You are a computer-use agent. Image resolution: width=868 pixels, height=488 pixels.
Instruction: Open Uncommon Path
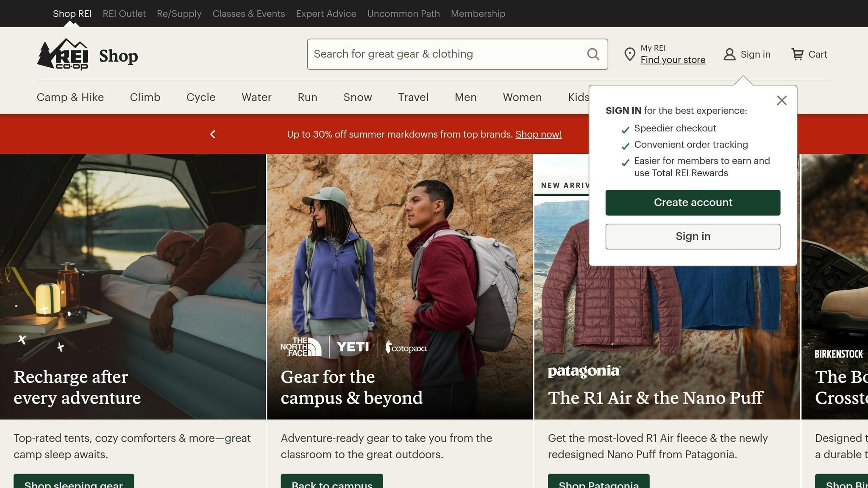[403, 14]
